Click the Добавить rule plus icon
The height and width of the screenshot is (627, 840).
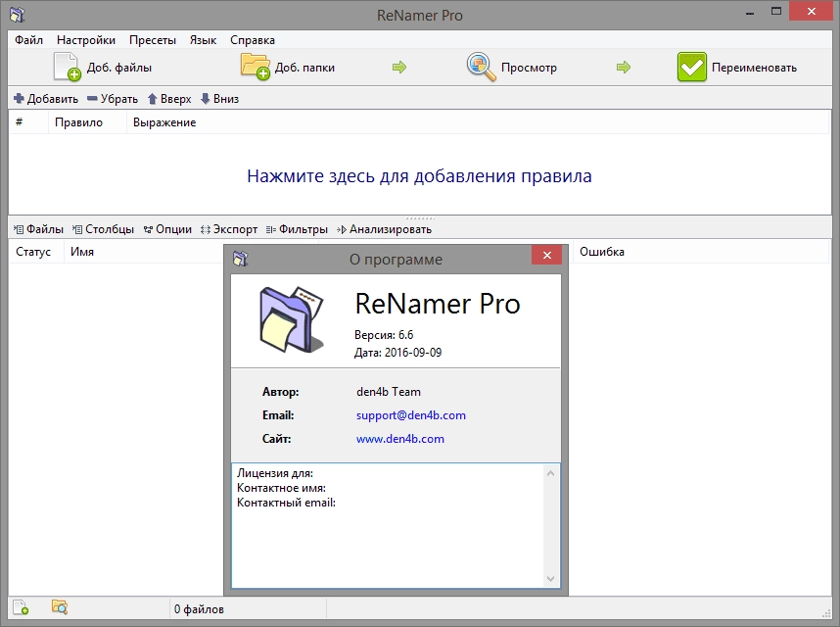pos(19,99)
